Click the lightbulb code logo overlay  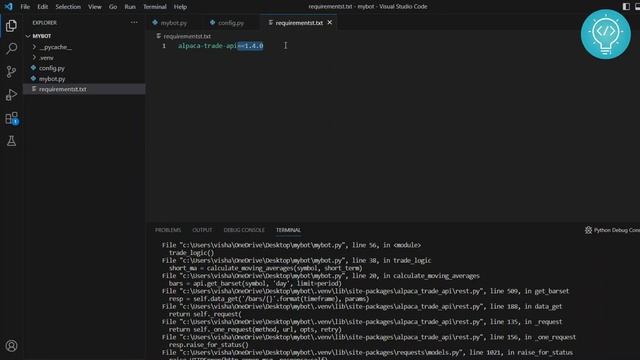click(x=606, y=34)
